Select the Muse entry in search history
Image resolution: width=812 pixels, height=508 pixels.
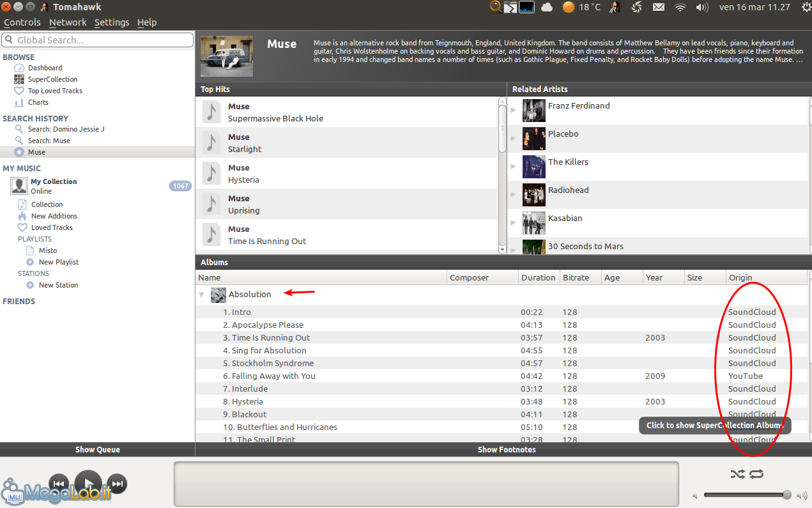pos(97,152)
